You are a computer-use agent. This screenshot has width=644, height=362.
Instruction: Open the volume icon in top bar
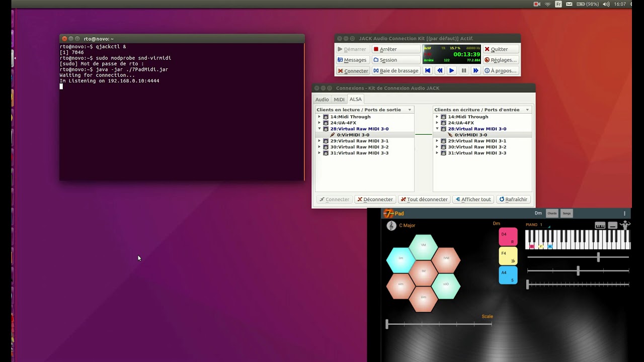tap(606, 4)
